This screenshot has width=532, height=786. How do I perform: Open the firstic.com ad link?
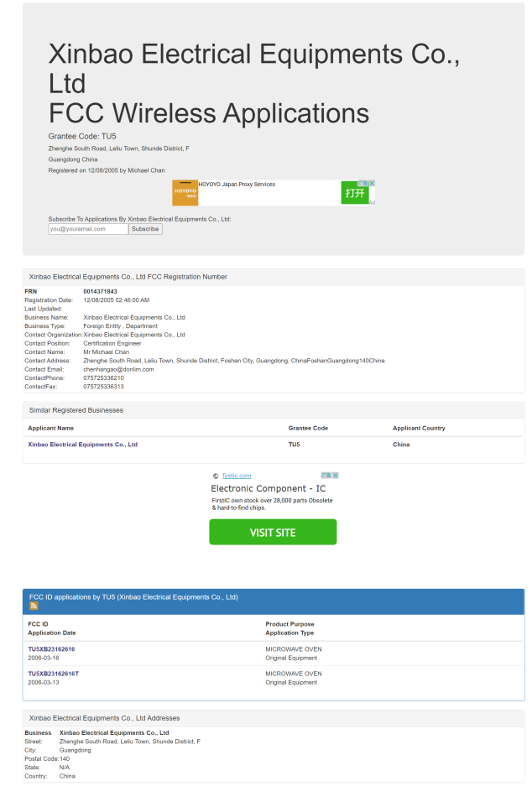click(x=237, y=476)
